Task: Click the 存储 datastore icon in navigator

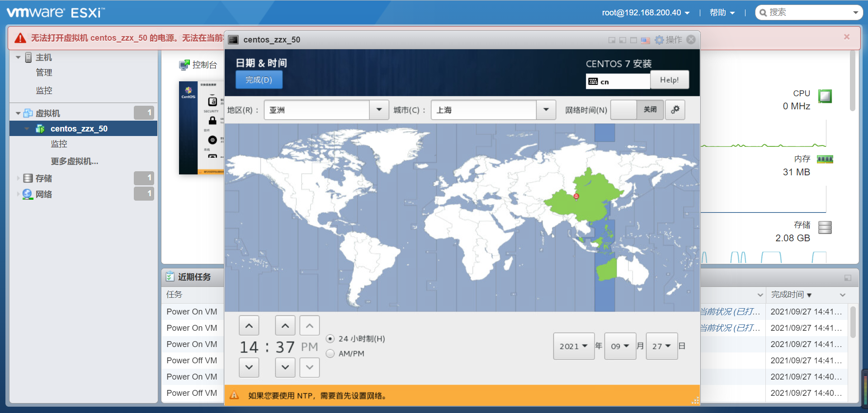Action: (28, 178)
